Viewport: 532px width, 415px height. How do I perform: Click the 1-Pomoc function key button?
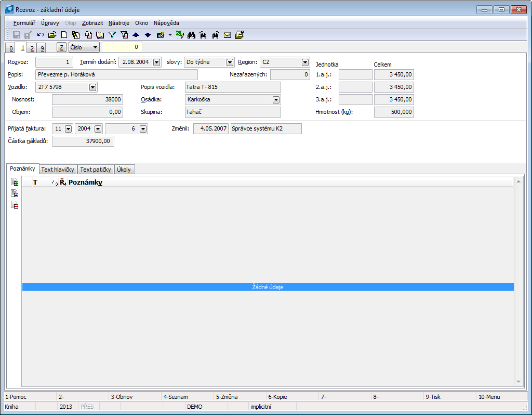click(x=30, y=397)
